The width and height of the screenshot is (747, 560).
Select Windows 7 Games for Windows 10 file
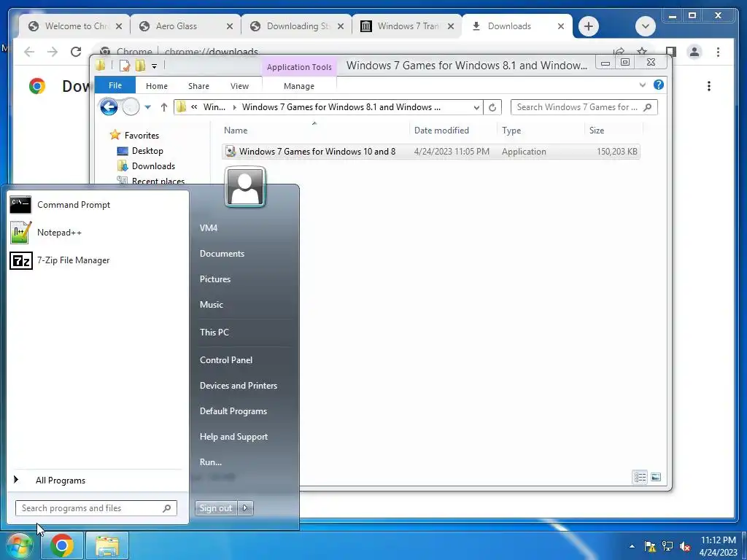click(x=430, y=152)
